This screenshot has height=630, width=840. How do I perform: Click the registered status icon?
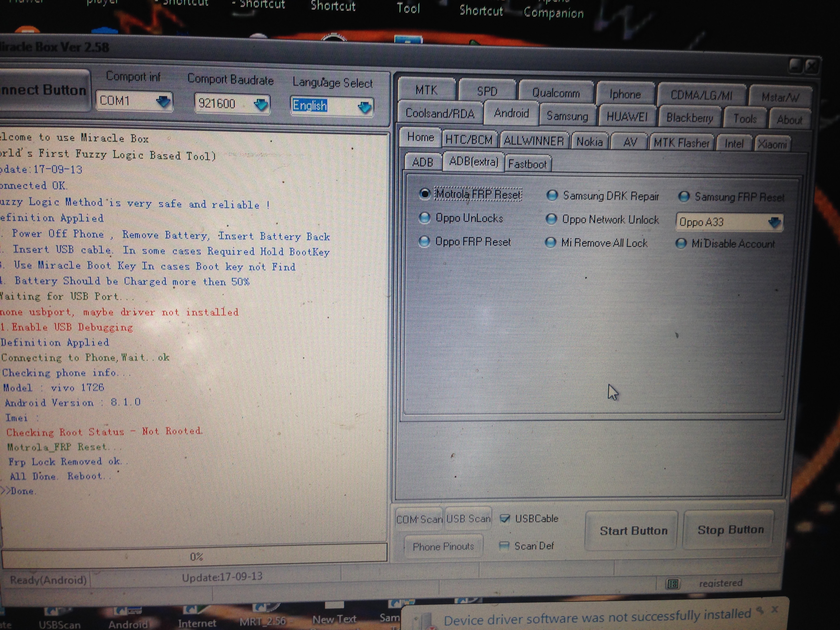672,584
